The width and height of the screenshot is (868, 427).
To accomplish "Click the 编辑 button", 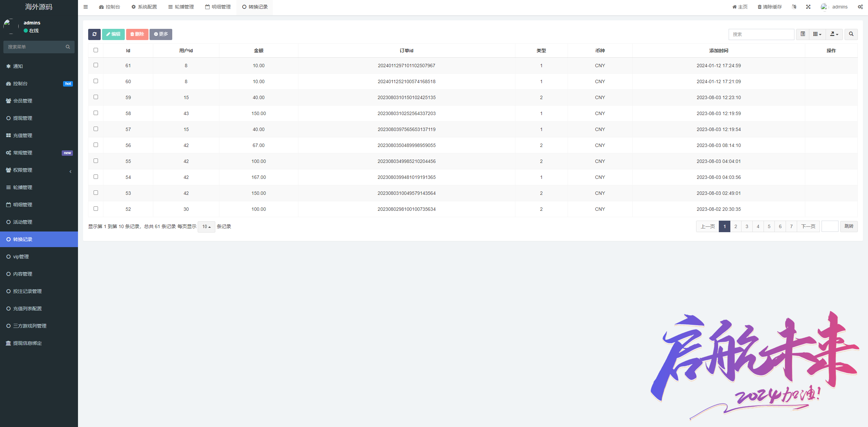I will click(x=113, y=34).
